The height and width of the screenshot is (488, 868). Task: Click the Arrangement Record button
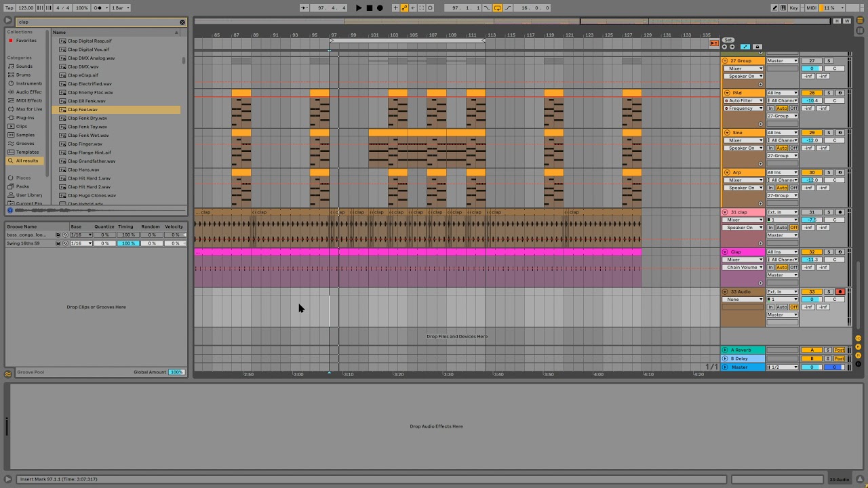380,8
